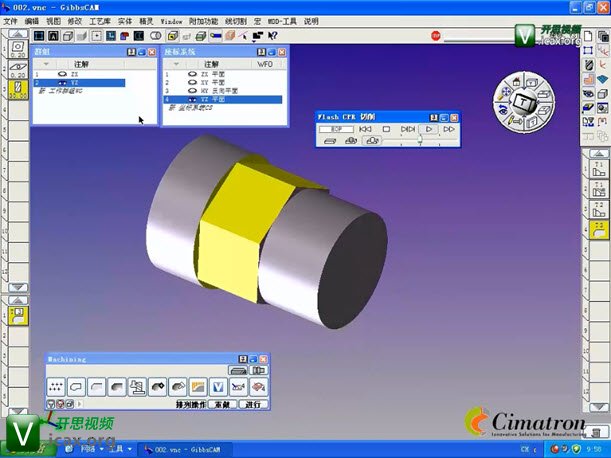Click the point-in-square icon in the top toolbar

[x=96, y=36]
